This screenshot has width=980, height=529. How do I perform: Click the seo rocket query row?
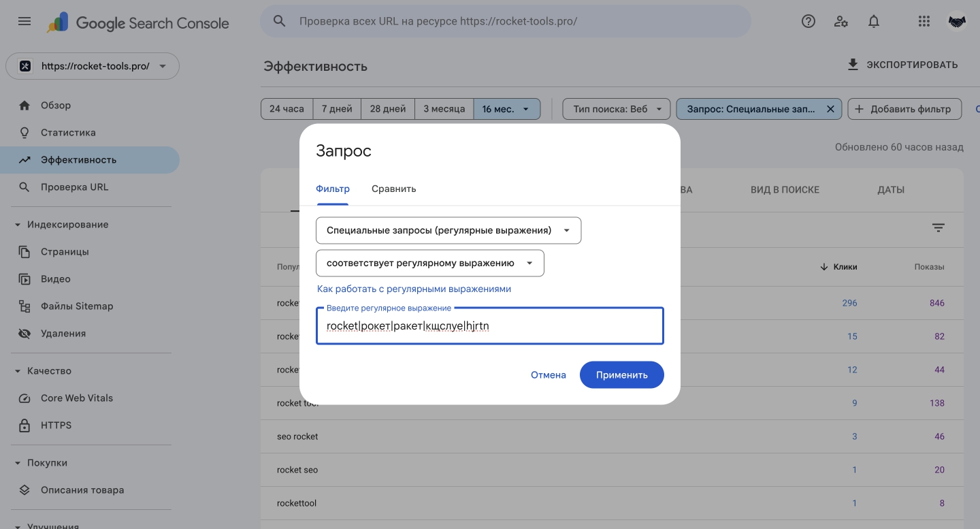tap(612, 436)
